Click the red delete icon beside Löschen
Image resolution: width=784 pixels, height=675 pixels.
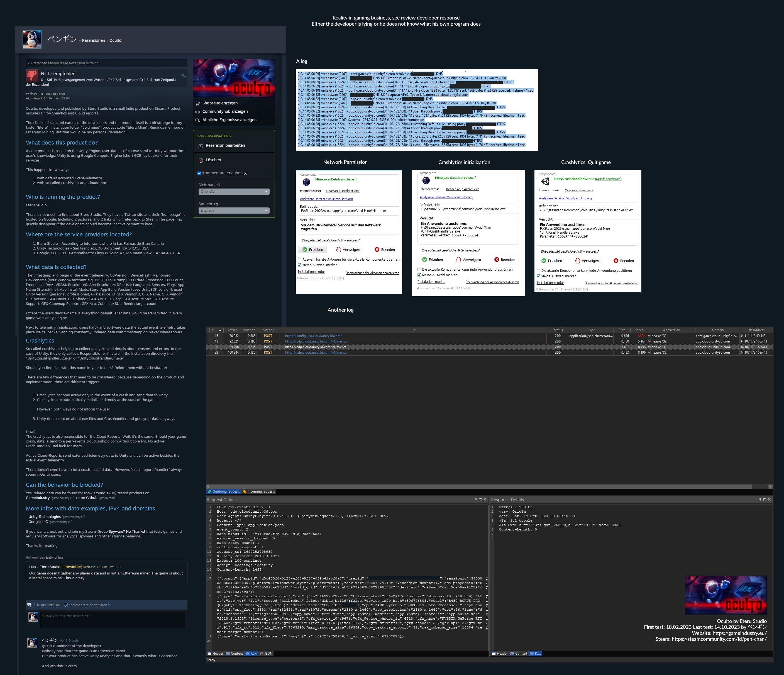coord(201,160)
